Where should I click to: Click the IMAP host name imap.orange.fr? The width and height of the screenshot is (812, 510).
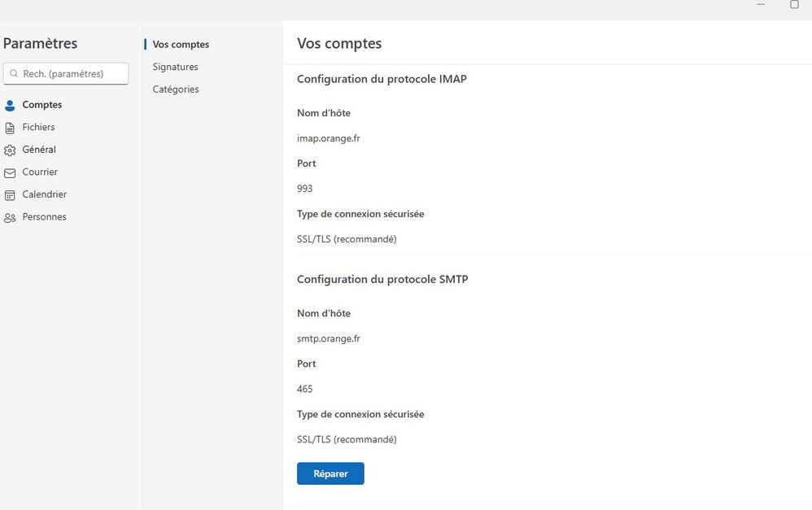tap(329, 138)
